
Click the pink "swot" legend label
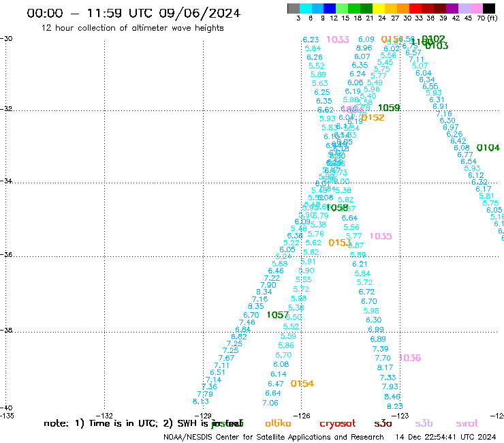click(467, 424)
